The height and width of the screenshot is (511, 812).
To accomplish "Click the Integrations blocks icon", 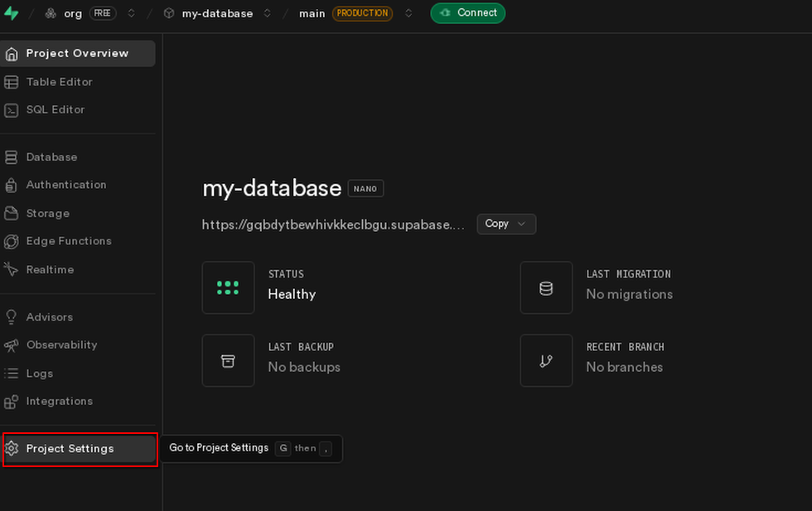I will pos(12,401).
